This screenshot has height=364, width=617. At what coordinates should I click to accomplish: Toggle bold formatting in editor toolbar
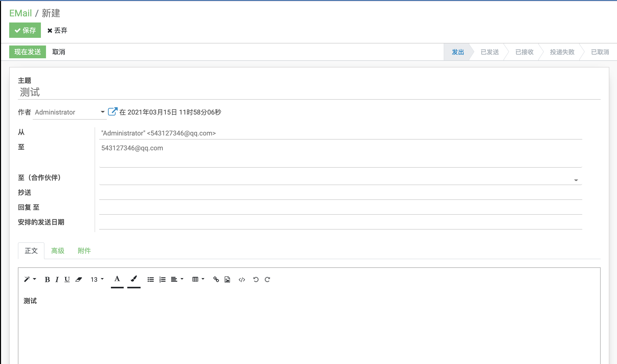point(47,280)
